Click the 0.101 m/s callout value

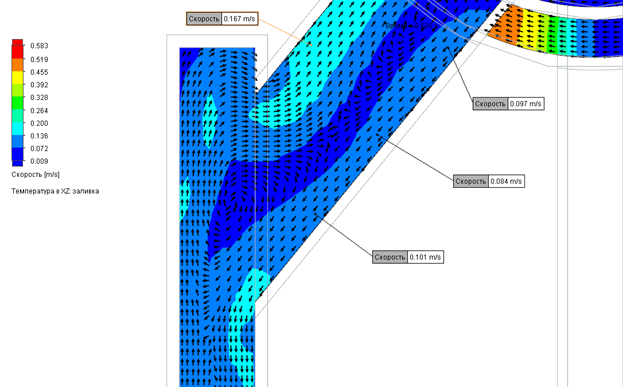pos(425,257)
